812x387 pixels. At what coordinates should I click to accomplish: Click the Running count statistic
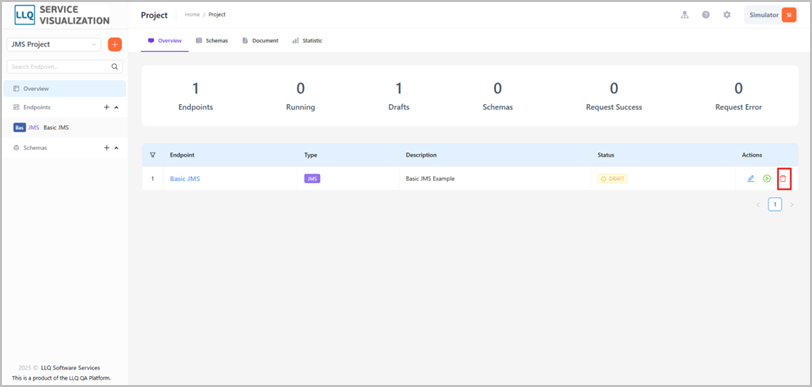300,96
